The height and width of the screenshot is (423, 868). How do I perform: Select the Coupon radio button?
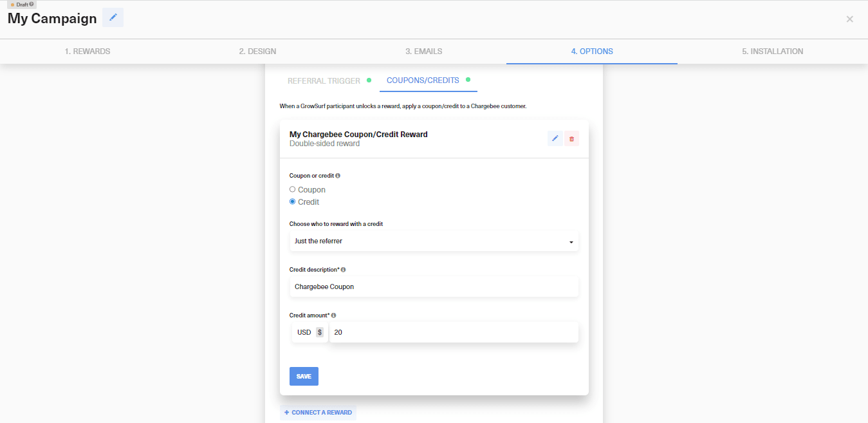coord(293,189)
